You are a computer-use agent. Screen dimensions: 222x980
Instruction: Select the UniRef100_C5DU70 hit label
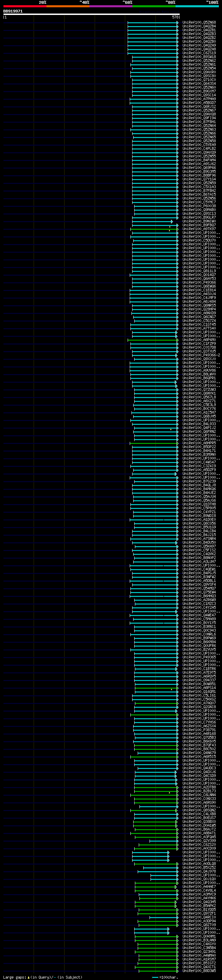199,241
